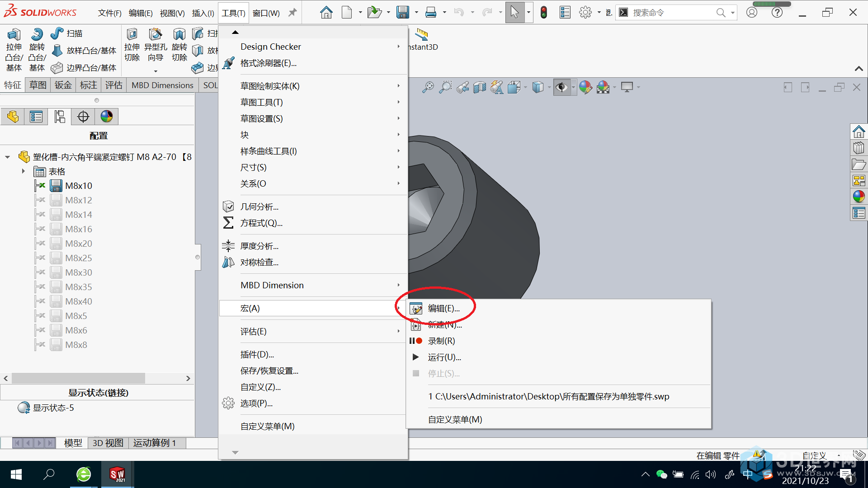Viewport: 868px width, 488px height.
Task: Open the Hole Wizard dropdown arrow
Action: tap(156, 71)
